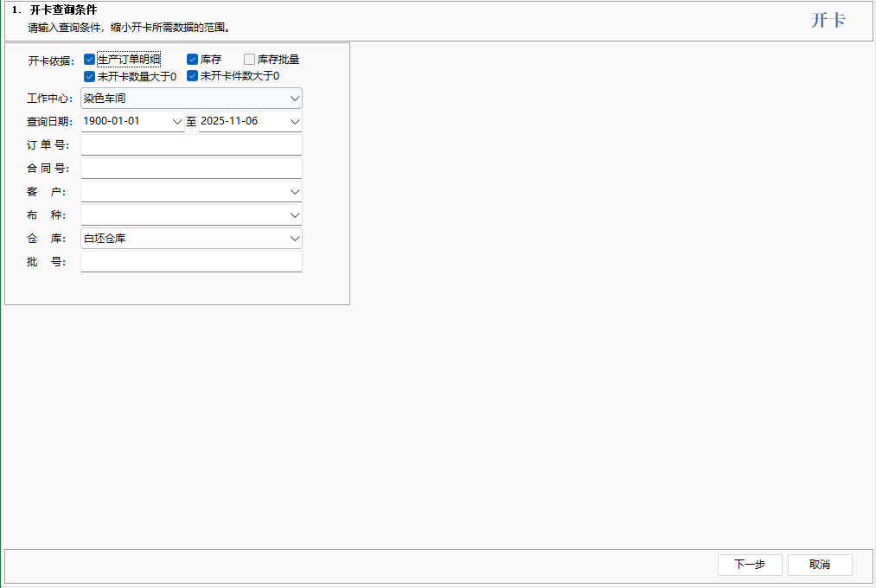Uncheck the 库存 checkbox
The width and height of the screenshot is (876, 588).
193,60
